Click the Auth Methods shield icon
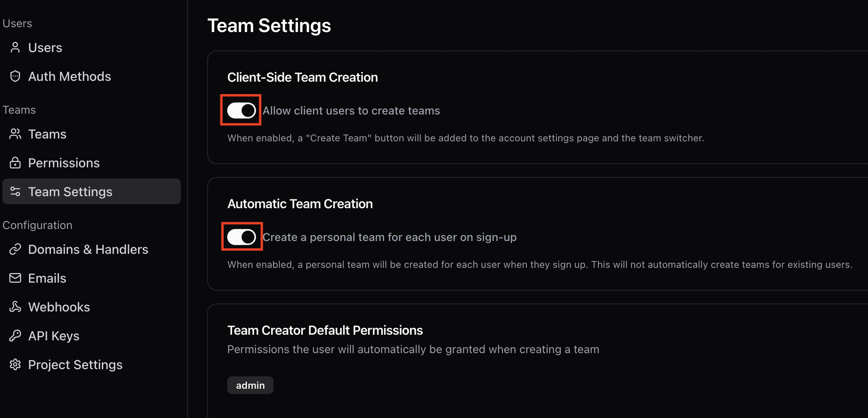 point(15,76)
